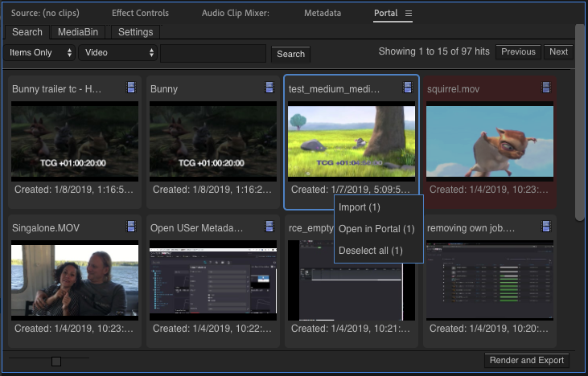This screenshot has width=588, height=376.
Task: Click 'Showing 1 to 15 of 97 hits' text
Action: [x=434, y=51]
